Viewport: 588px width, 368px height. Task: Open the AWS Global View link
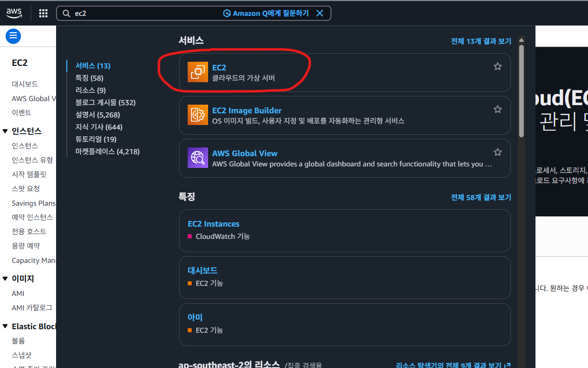tap(245, 153)
